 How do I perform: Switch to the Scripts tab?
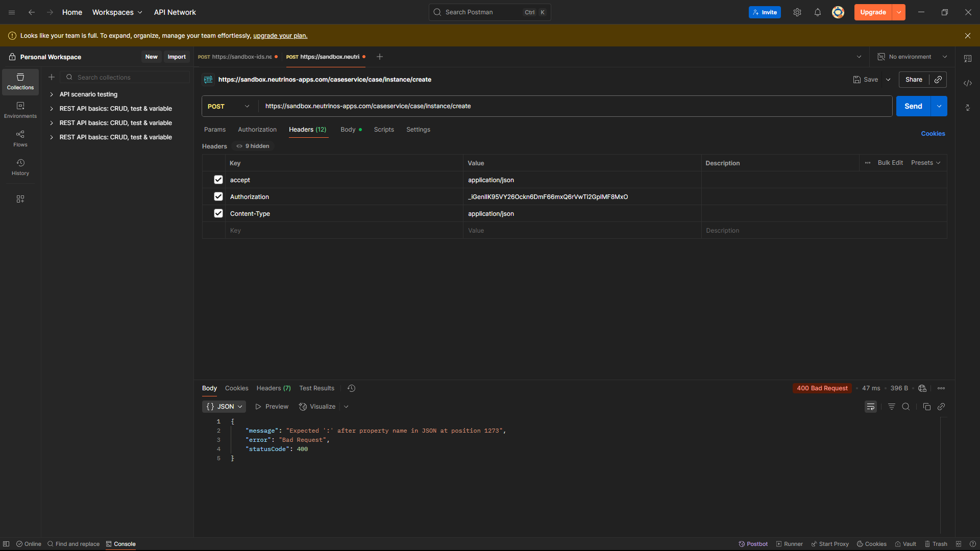384,130
